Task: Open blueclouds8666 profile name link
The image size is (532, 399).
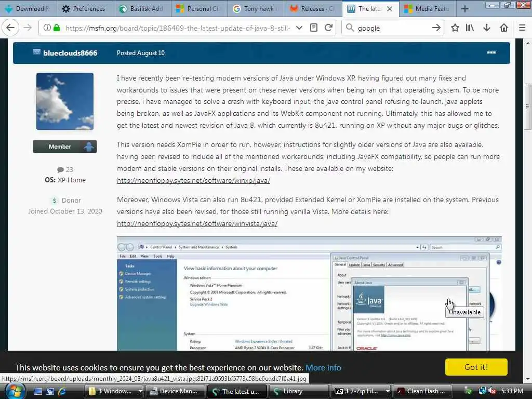Action: pos(70,53)
